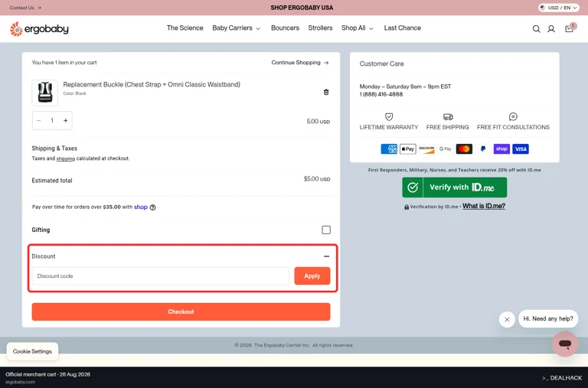Open the shopping cart icon

click(569, 29)
